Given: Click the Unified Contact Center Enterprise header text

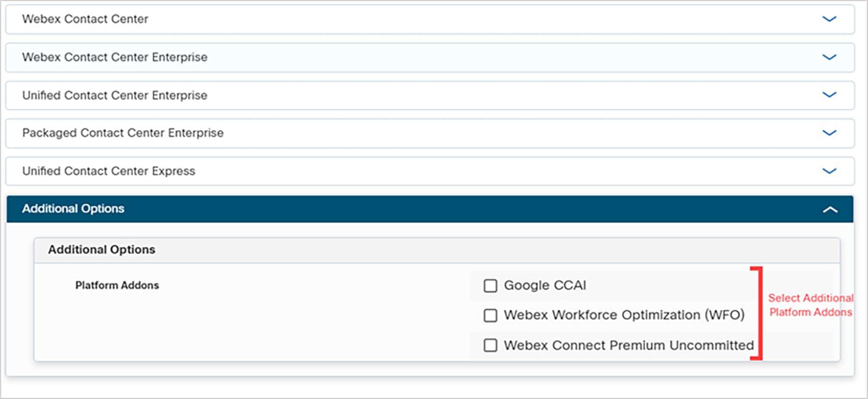Looking at the screenshot, I should [x=114, y=95].
